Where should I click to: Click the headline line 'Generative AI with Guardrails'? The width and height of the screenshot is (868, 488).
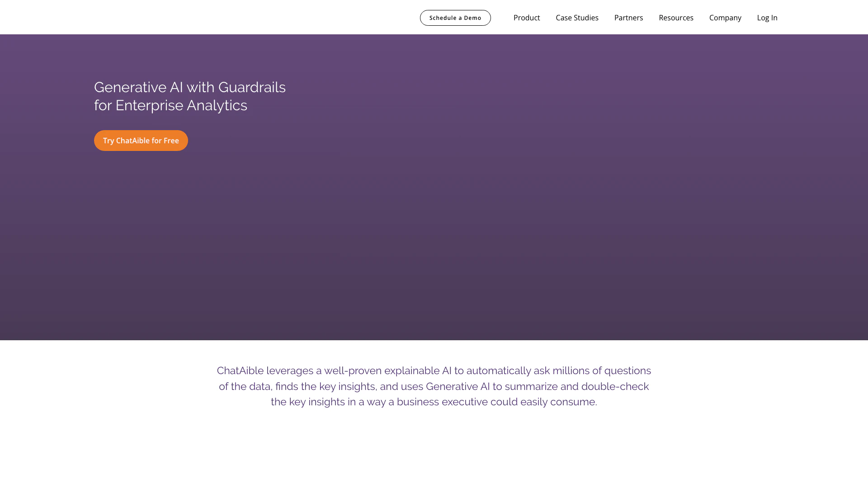click(x=189, y=87)
